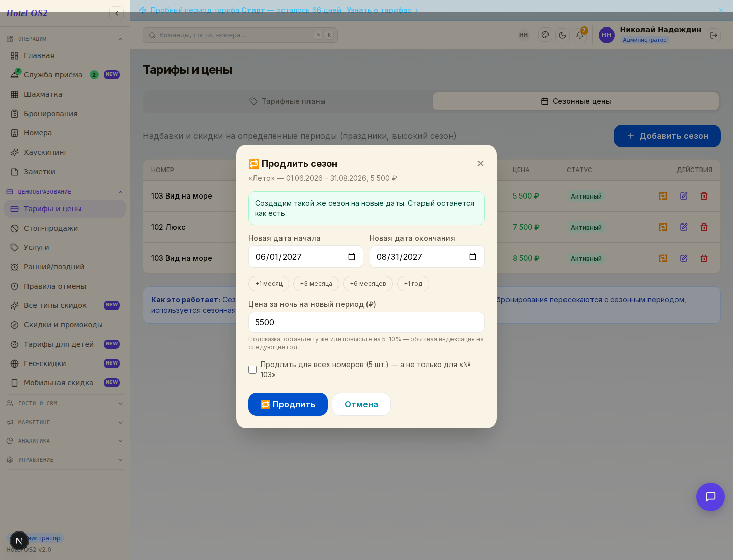Screen dimensions: 733x560
Task: Expand the Гости и CRM section
Action: 65,403
